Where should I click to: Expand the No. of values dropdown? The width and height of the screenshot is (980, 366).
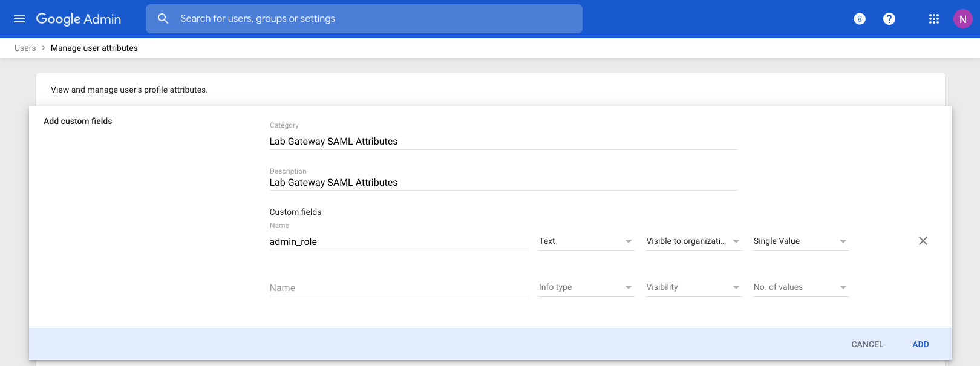[x=800, y=287]
